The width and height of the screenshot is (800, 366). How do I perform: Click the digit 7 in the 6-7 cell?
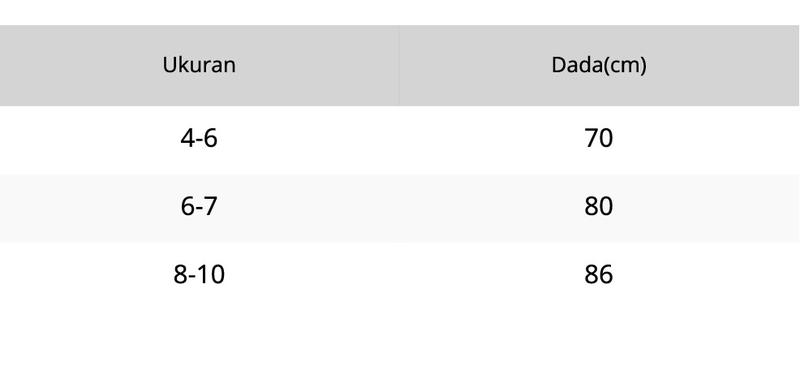[211, 207]
